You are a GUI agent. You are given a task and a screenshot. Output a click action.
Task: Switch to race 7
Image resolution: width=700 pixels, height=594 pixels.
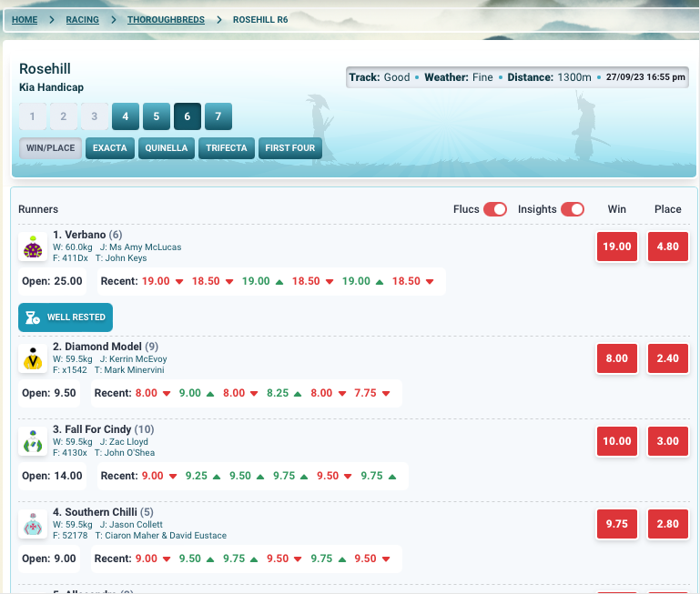218,116
